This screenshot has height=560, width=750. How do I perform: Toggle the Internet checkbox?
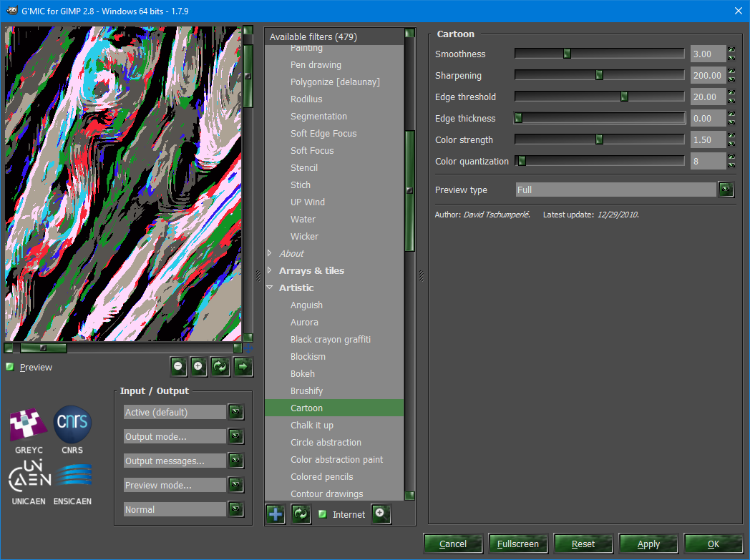(x=322, y=514)
